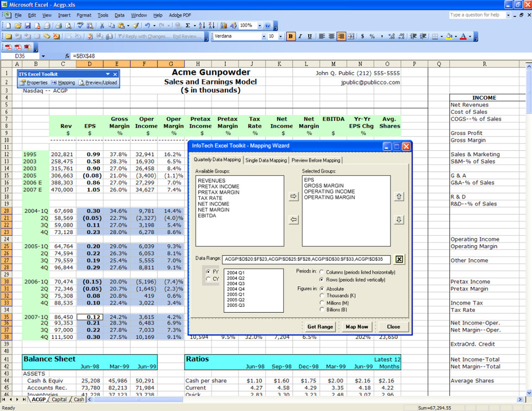Screen dimensions: 532x411
Task: Select Millions (M) figures option
Action: pyautogui.click(x=334, y=303)
